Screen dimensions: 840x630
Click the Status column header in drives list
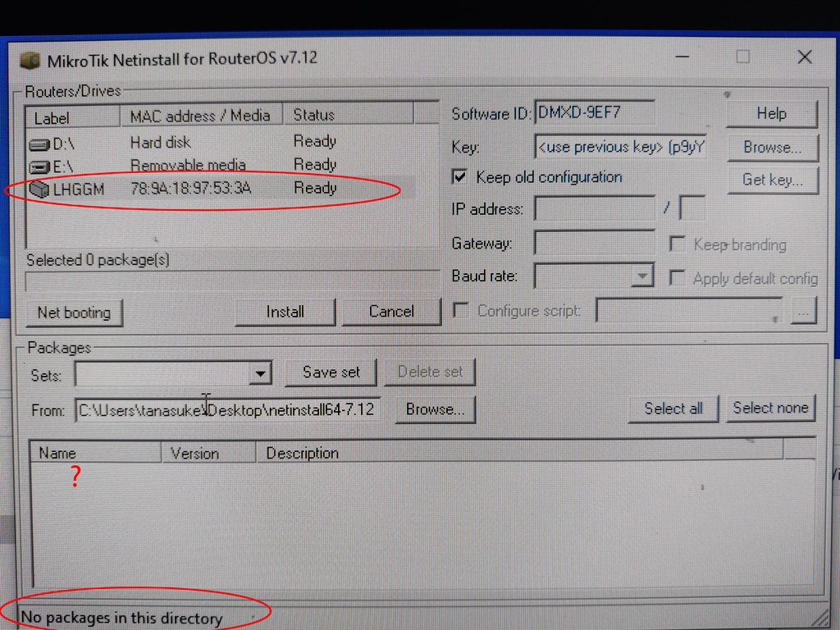tap(348, 115)
